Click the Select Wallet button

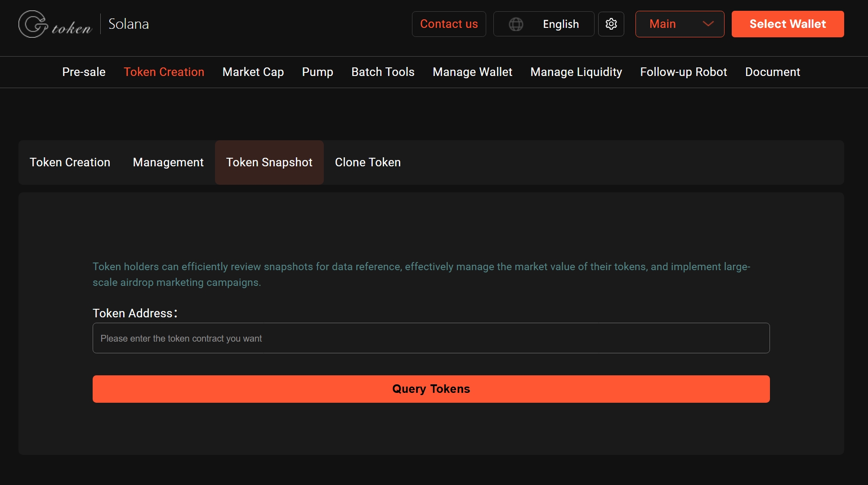pyautogui.click(x=787, y=24)
